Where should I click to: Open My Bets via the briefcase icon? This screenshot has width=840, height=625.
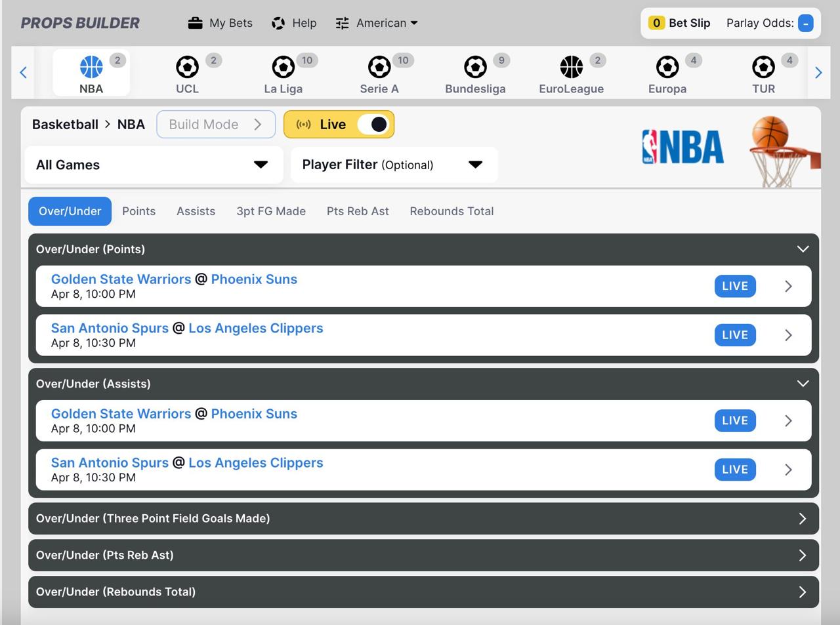click(x=195, y=23)
